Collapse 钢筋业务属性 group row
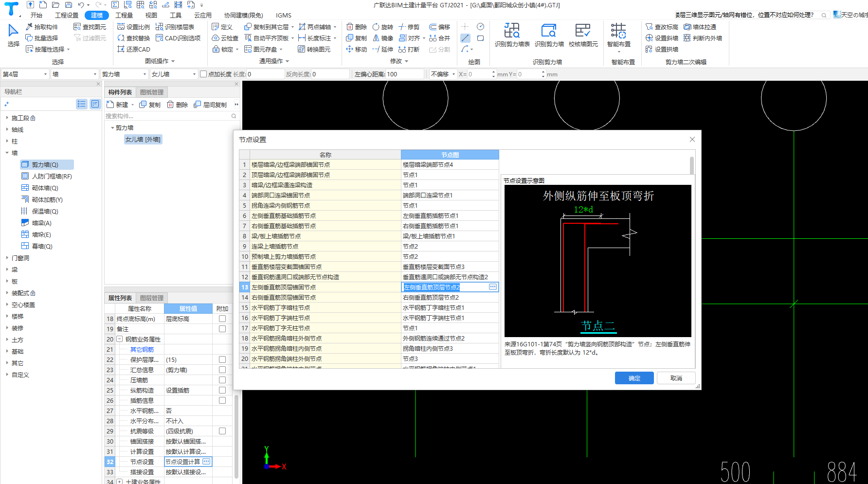 tap(119, 339)
